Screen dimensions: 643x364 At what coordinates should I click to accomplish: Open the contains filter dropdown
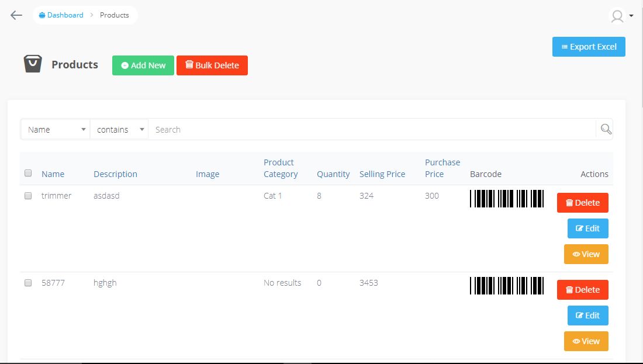[120, 130]
